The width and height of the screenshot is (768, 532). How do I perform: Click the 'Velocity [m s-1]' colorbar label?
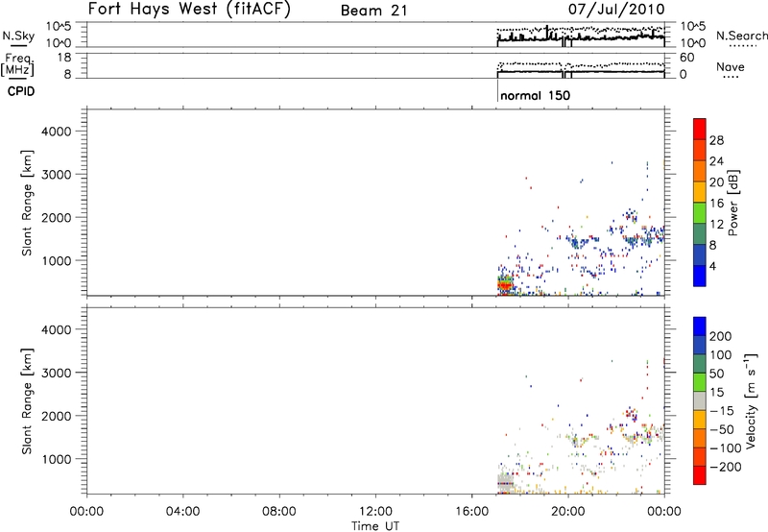(x=751, y=400)
